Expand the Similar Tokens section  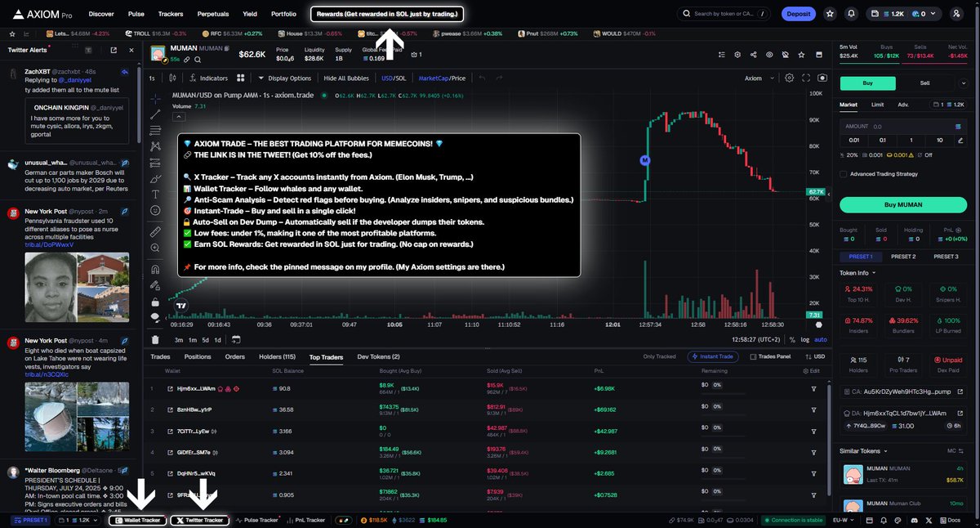(x=863, y=450)
